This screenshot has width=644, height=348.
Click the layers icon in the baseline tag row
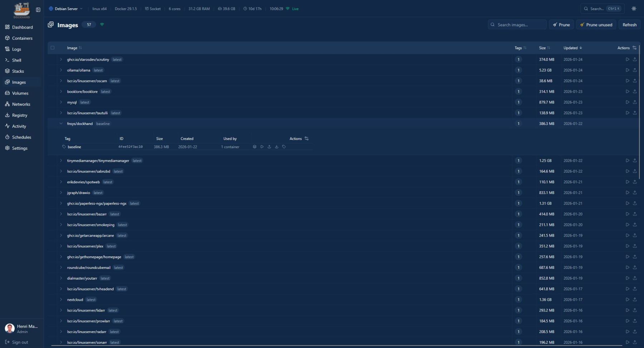tap(254, 147)
